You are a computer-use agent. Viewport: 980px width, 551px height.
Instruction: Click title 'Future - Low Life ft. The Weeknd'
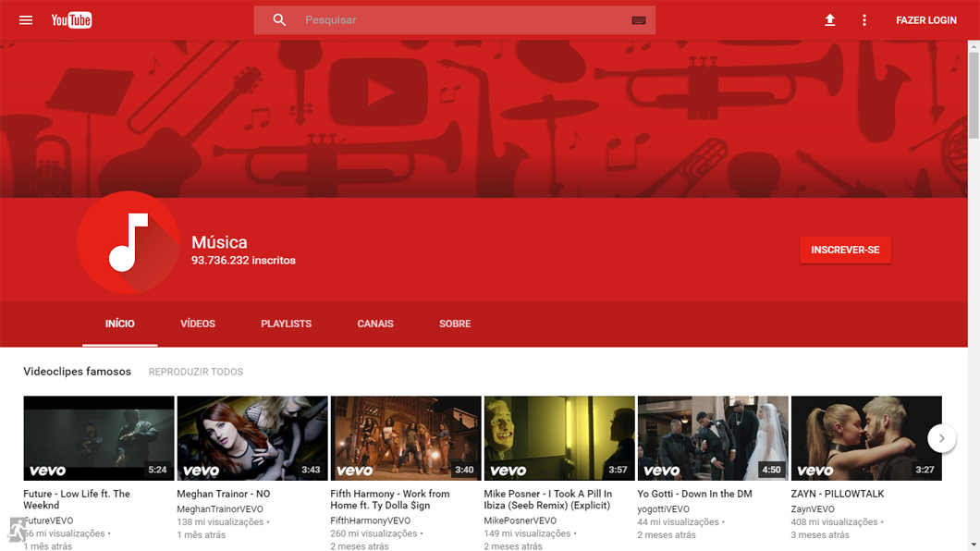77,499
